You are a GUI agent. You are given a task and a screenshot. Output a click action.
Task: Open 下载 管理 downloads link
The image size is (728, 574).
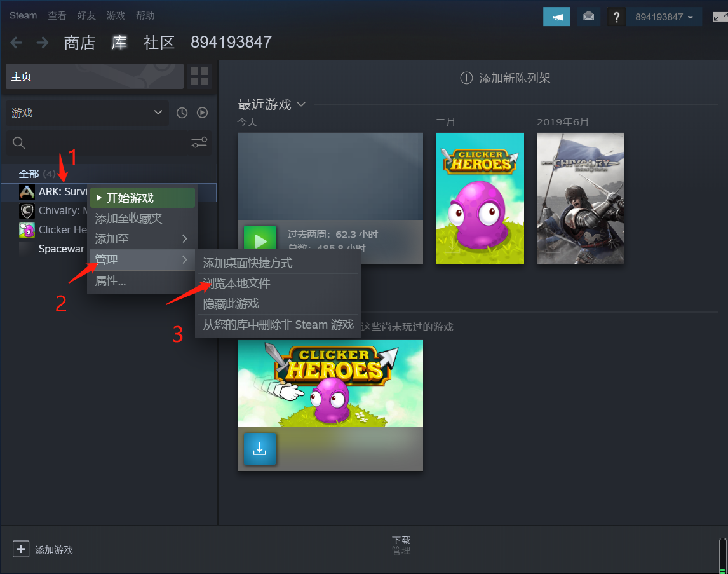click(x=401, y=545)
